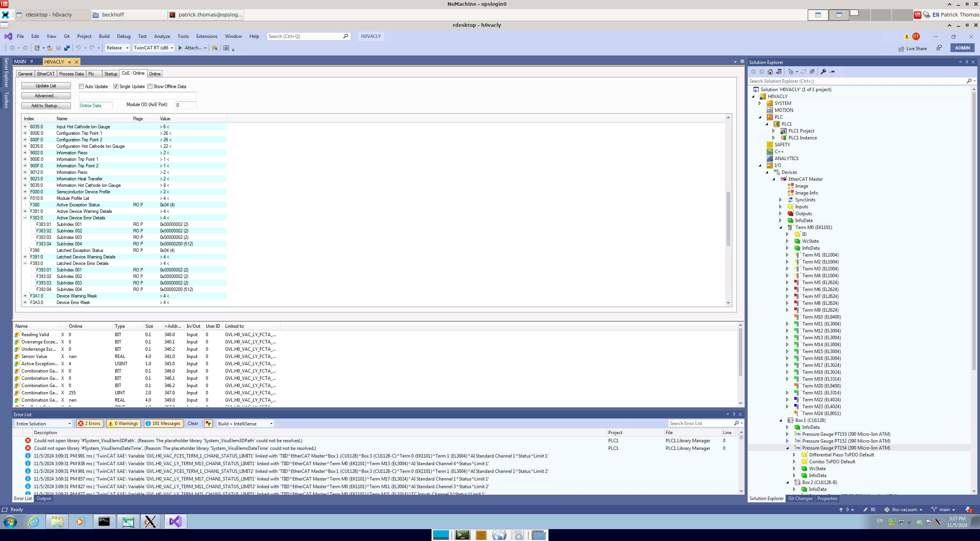Image resolution: width=980 pixels, height=541 pixels.
Task: Switch to the Process Data tab
Action: click(x=71, y=74)
